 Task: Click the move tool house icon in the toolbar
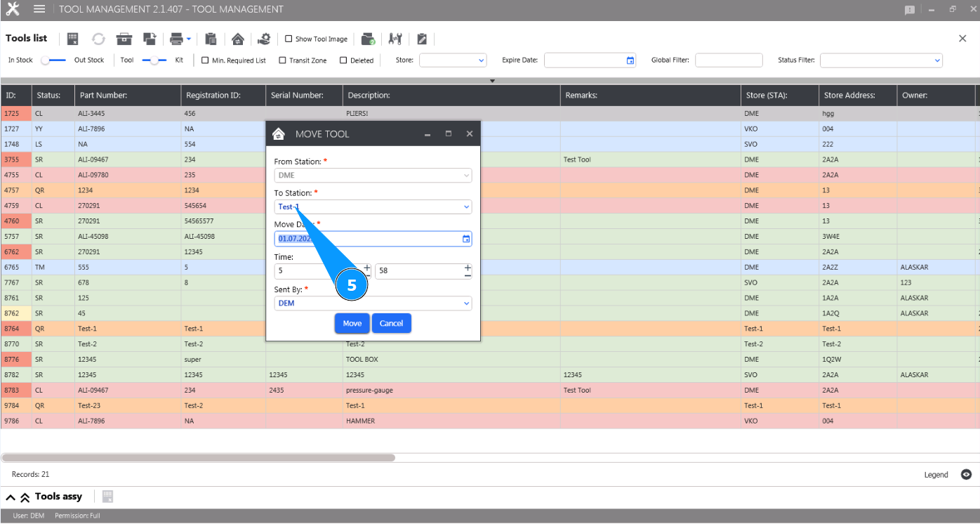pos(238,39)
